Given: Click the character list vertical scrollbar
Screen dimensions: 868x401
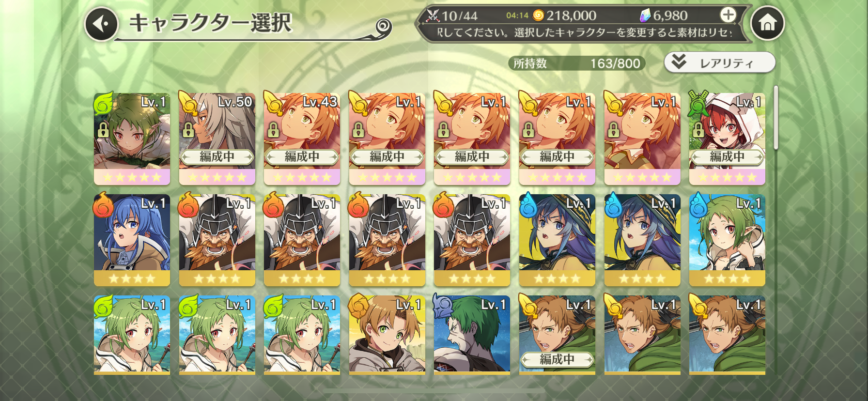Looking at the screenshot, I should pos(775,118).
